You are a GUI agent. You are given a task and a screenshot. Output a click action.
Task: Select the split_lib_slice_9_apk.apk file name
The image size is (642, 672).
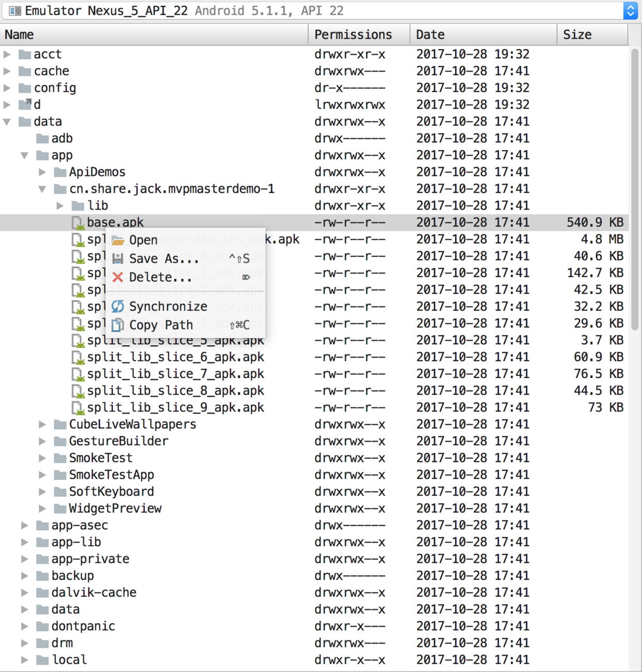(176, 407)
